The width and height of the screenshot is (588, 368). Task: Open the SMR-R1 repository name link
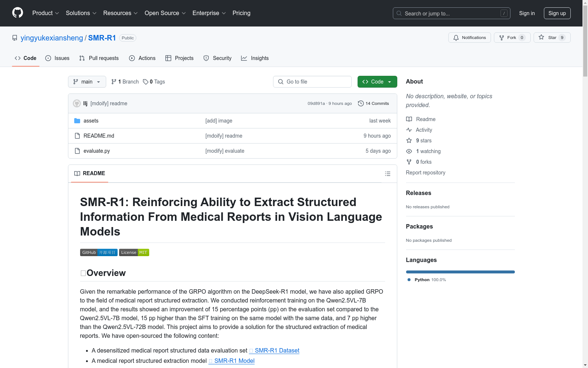point(102,38)
